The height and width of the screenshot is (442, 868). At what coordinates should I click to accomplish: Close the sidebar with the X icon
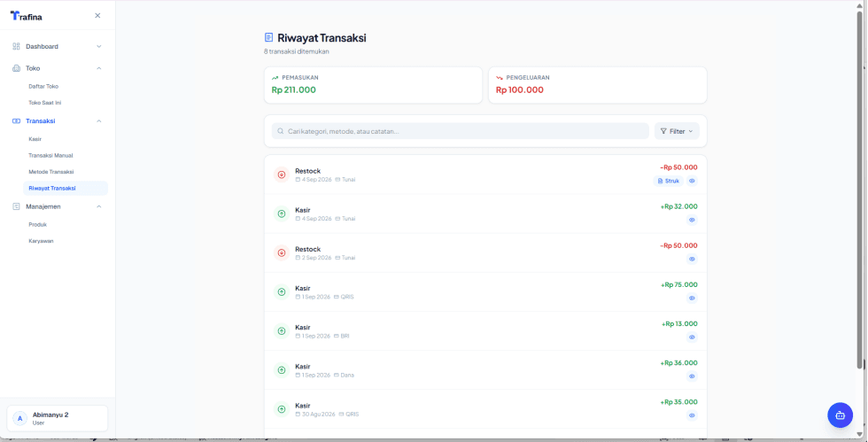(x=97, y=16)
